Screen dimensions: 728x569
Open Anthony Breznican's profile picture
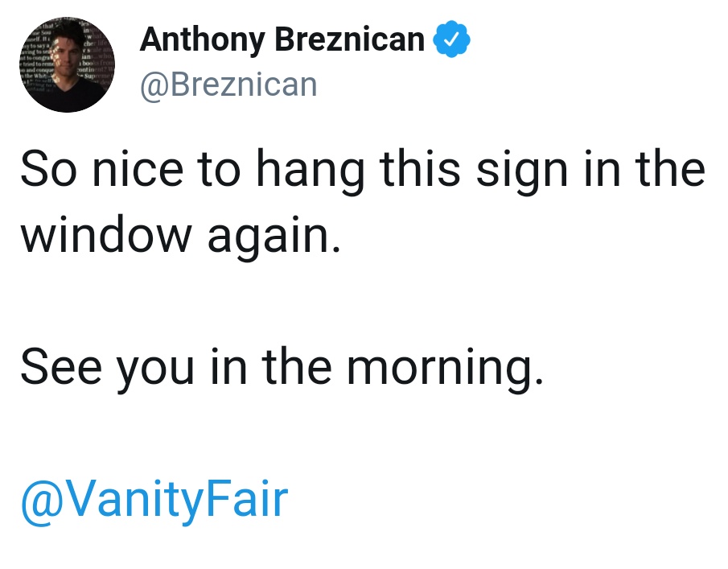point(67,64)
